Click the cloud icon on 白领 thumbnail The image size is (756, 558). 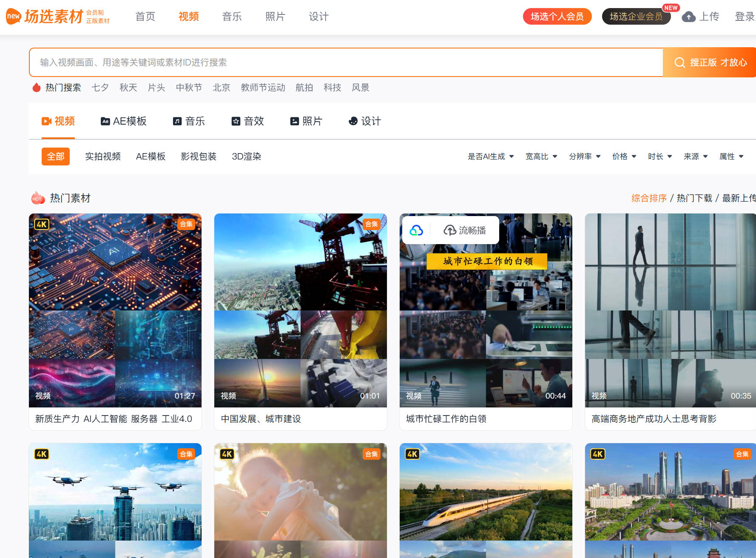click(x=416, y=231)
